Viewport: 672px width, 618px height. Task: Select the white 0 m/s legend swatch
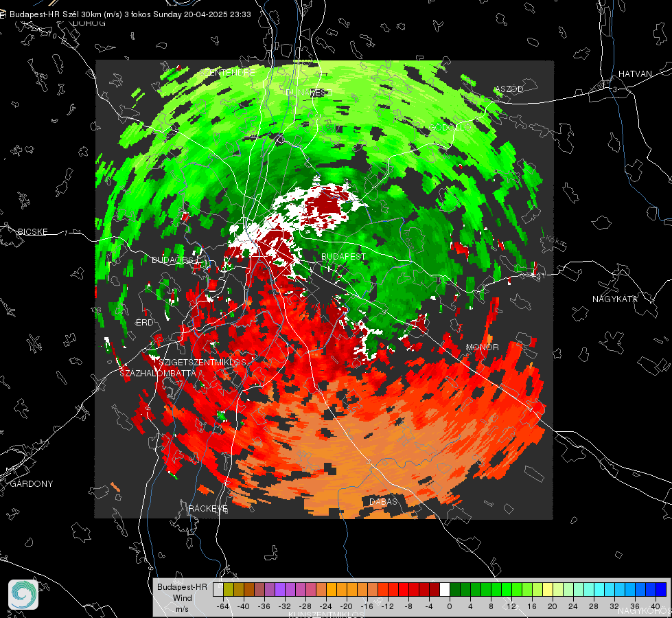coord(445,589)
